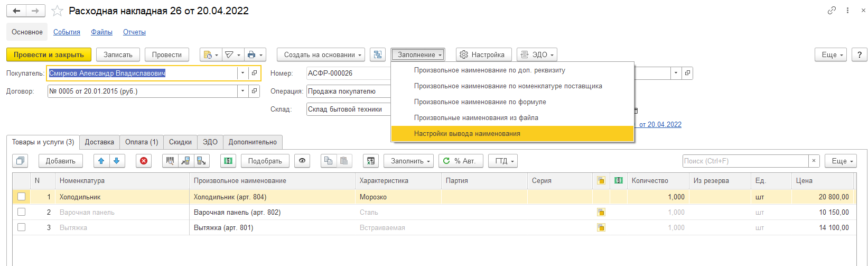The image size is (868, 266).
Task: Delete the row with the red cross icon
Action: pos(144,161)
